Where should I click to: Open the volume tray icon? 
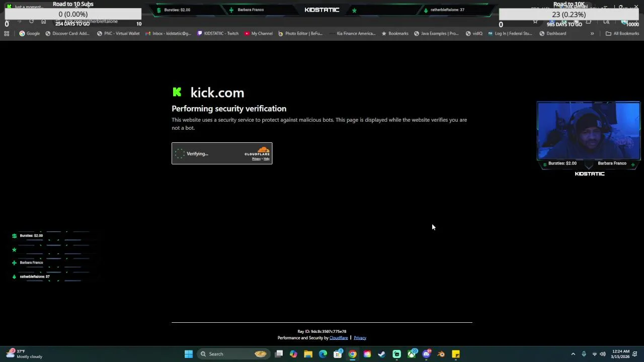tap(603, 354)
